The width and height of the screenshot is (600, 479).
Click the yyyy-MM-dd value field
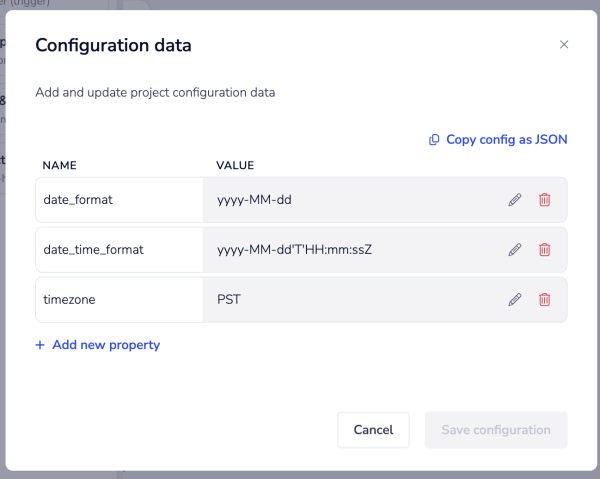click(350, 199)
